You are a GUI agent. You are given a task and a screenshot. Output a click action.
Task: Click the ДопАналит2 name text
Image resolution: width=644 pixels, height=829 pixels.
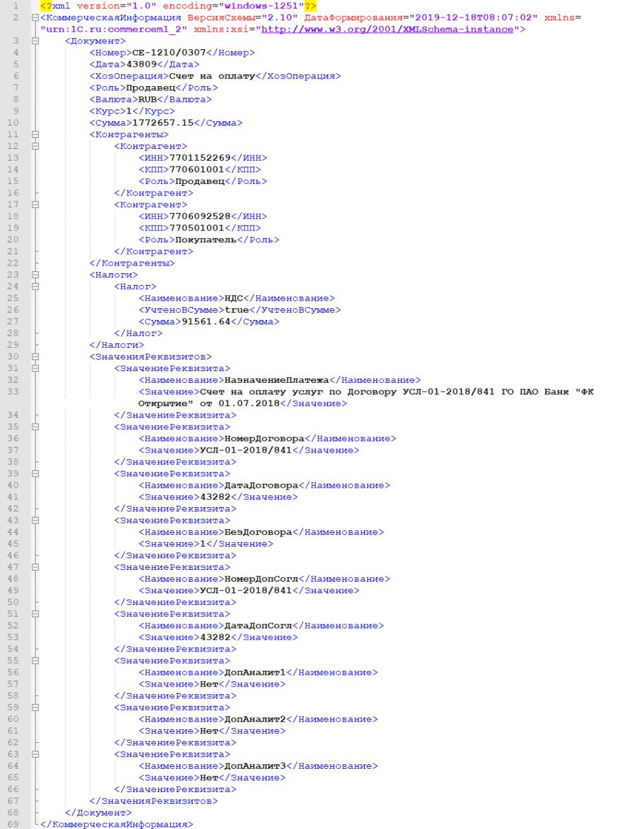tap(255, 719)
